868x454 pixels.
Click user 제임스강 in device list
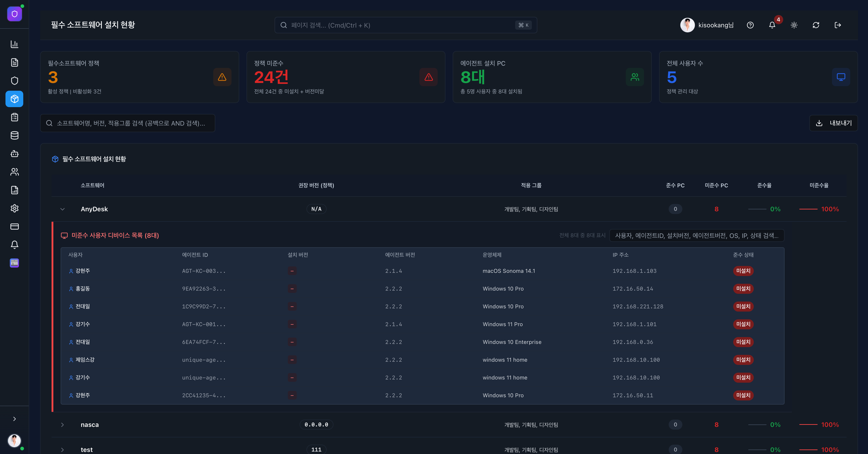pos(85,360)
